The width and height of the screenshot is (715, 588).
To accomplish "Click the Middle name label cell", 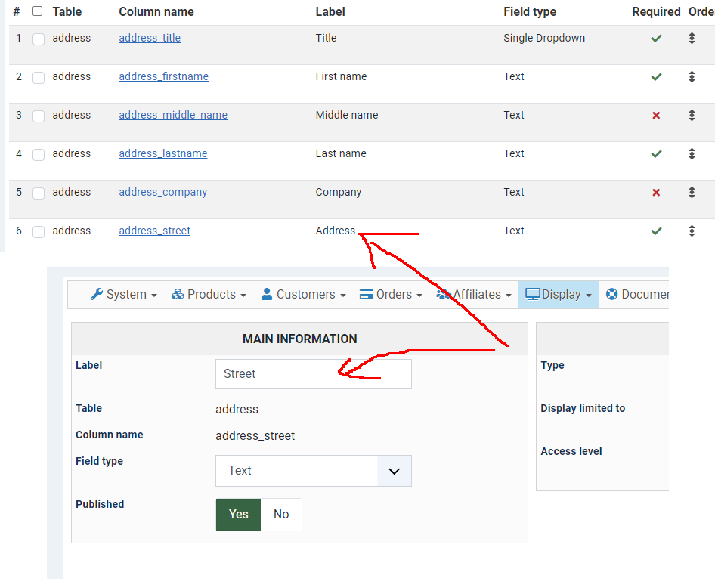I will pyautogui.click(x=347, y=115).
